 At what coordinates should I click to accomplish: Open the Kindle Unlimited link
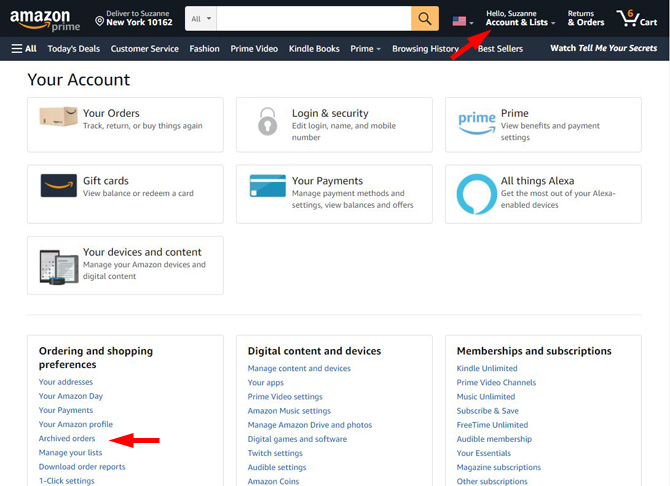click(487, 368)
